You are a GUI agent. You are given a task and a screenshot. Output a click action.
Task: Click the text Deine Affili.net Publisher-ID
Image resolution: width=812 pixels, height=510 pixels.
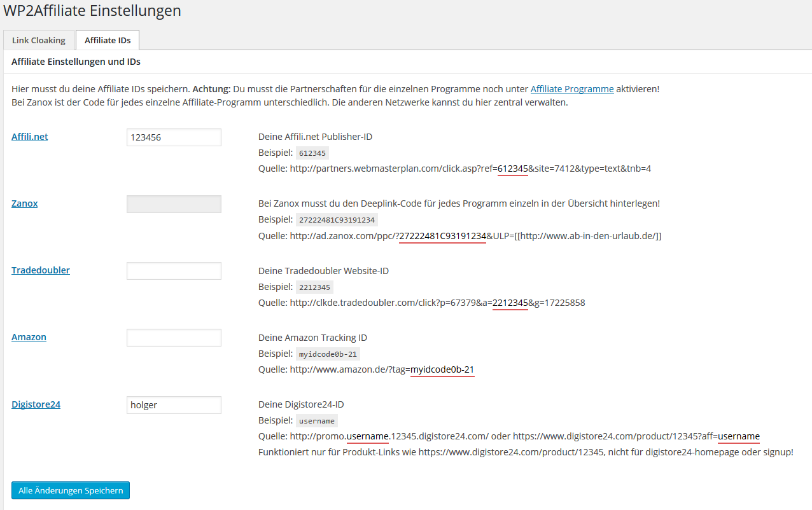click(x=315, y=137)
